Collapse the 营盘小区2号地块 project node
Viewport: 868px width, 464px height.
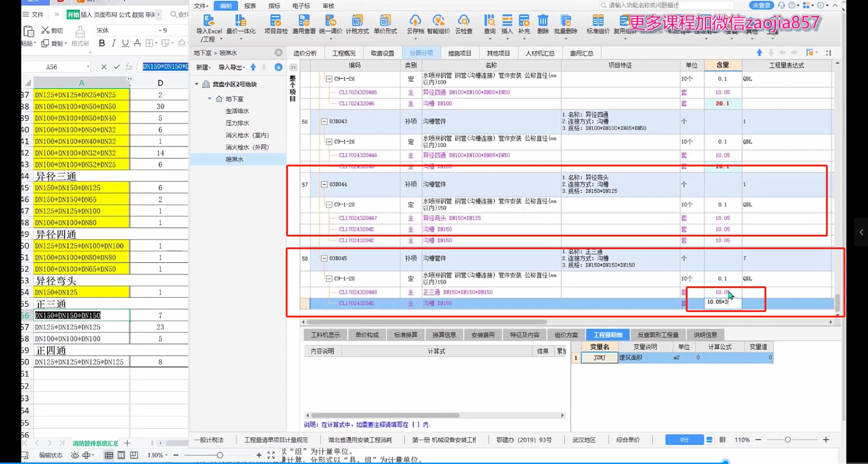[x=197, y=84]
